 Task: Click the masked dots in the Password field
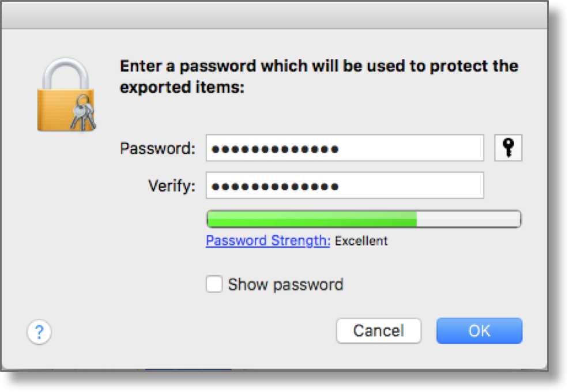pos(275,149)
